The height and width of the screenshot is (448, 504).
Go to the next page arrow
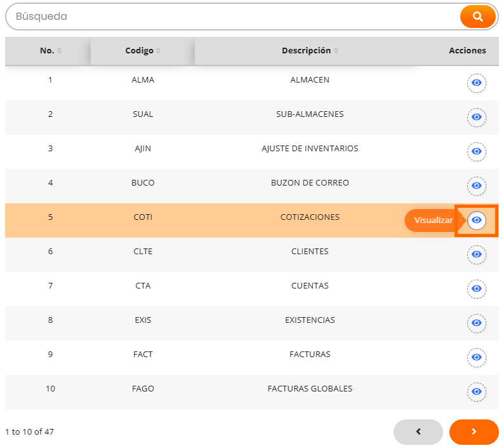[474, 432]
